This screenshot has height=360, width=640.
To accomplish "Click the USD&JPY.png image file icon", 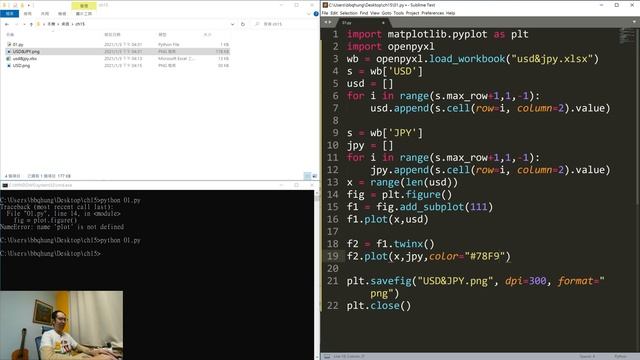I will pos(9,51).
